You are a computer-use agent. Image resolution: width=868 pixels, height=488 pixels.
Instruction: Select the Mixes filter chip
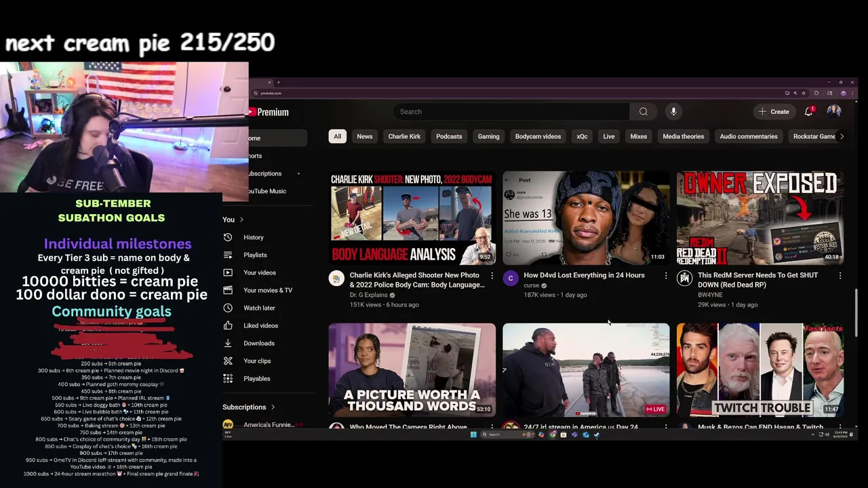pyautogui.click(x=639, y=136)
